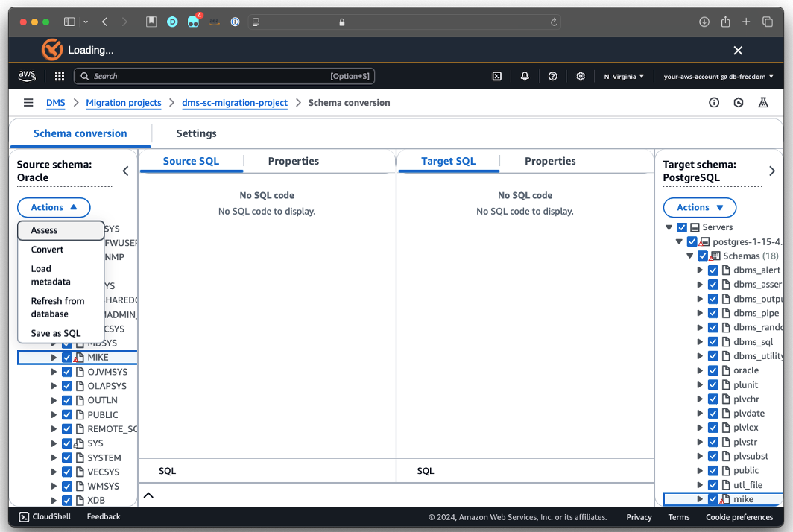Go to the DMS breadcrumb link
The width and height of the screenshot is (793, 532).
(56, 103)
